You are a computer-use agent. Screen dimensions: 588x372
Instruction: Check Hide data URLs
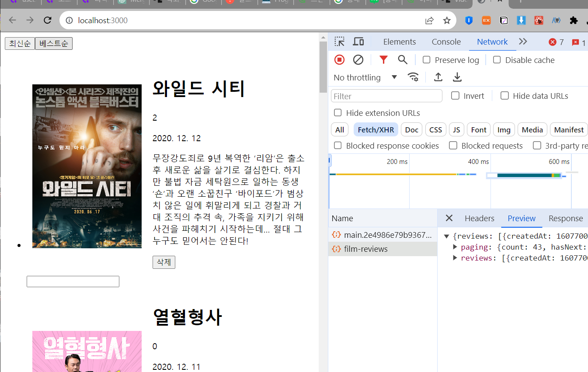pos(504,96)
